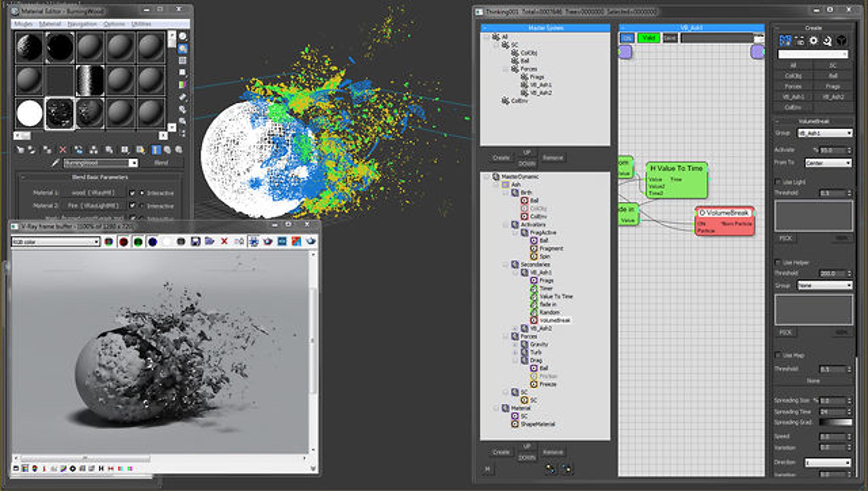Open Material menu in Material Editor
The width and height of the screenshot is (868, 491).
50,24
